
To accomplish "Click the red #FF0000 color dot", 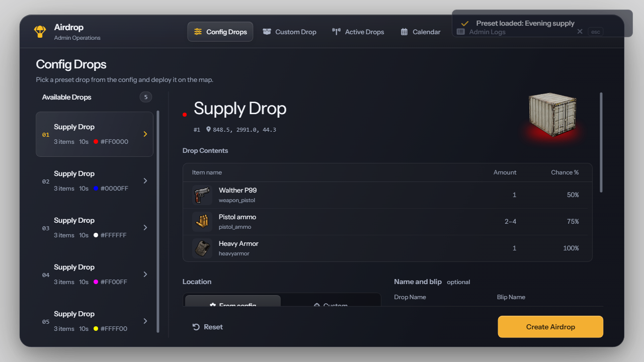I will click(x=96, y=142).
